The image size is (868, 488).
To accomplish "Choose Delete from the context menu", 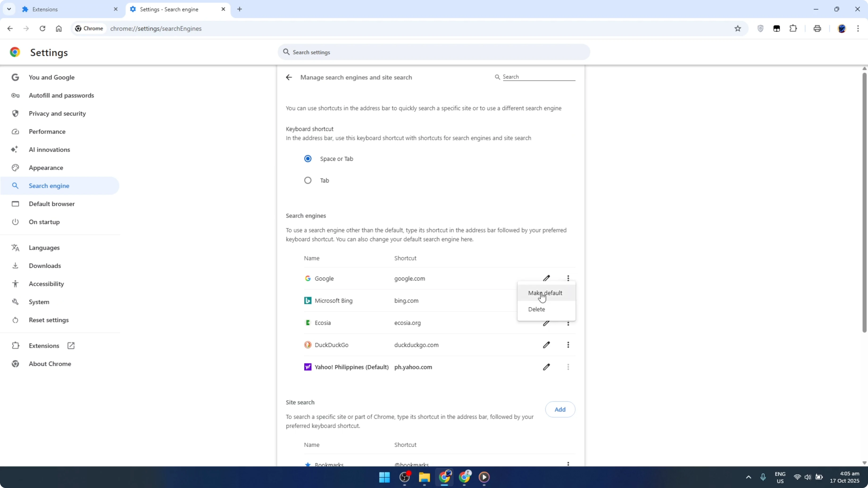I will [x=547, y=309].
